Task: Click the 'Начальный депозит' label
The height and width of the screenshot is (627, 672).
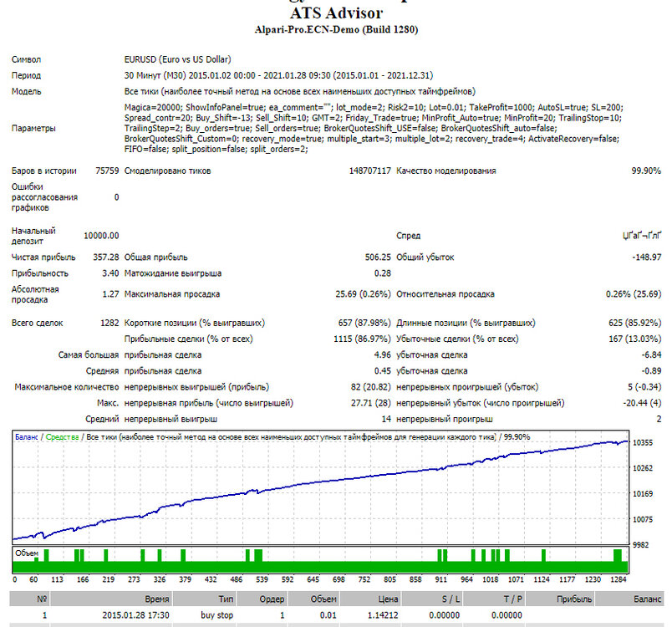Action: coord(33,236)
